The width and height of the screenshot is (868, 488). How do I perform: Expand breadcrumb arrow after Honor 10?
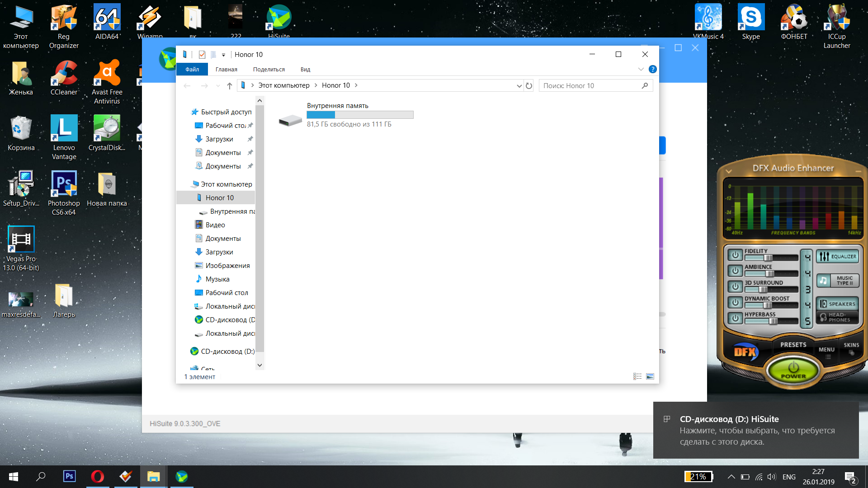[356, 85]
